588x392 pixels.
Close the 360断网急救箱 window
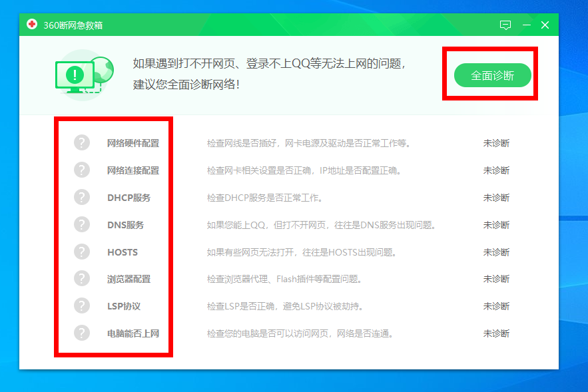545,25
